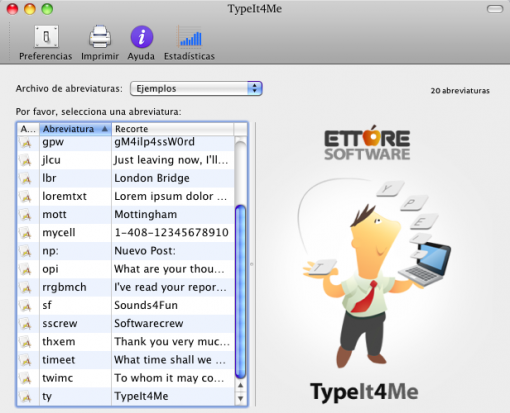
Task: Click the list scrollbar down arrow
Action: [x=240, y=398]
